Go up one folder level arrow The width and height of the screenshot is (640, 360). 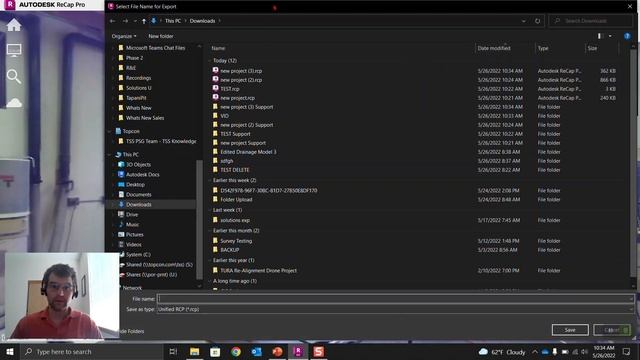144,21
